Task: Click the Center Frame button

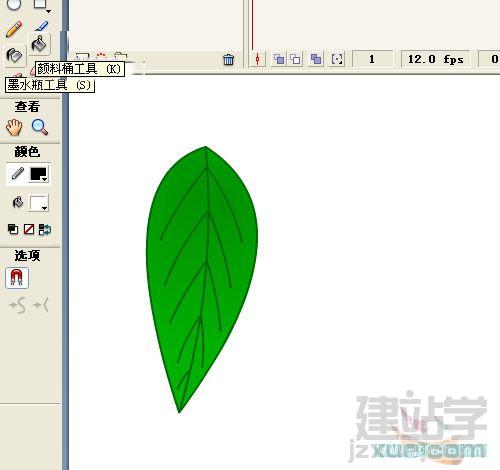Action: coord(258,59)
